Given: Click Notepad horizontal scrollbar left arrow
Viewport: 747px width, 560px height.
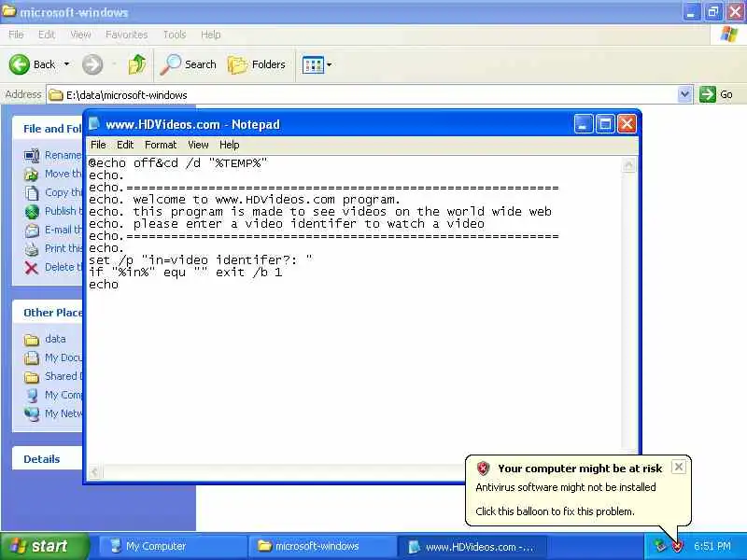Looking at the screenshot, I should (x=95, y=472).
